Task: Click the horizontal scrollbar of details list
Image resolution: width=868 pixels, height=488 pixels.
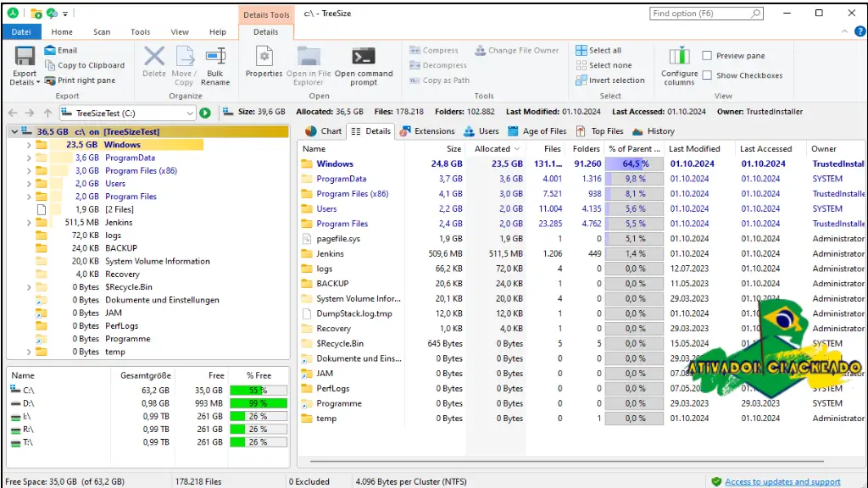Action: point(566,461)
